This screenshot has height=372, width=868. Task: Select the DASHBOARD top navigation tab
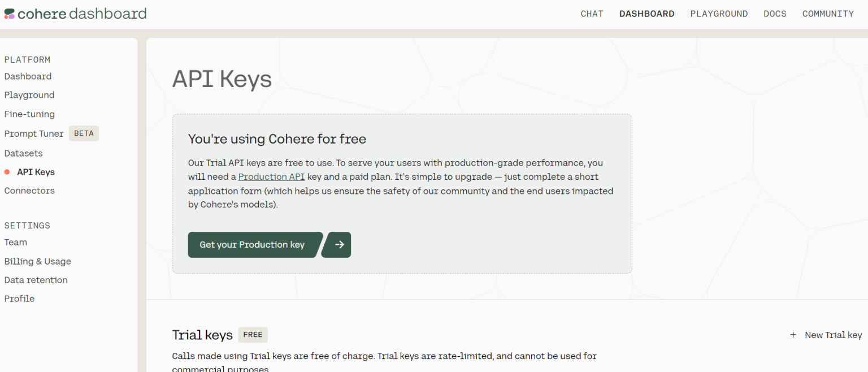click(646, 14)
